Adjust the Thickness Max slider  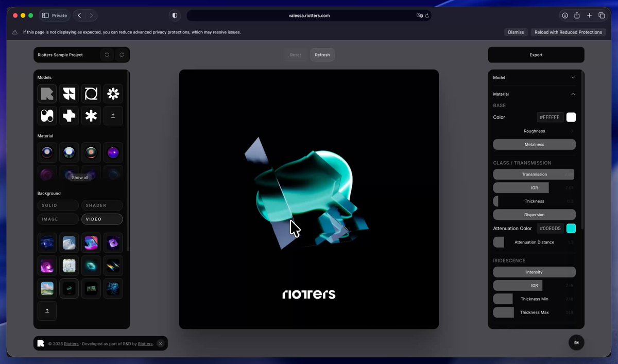click(x=534, y=313)
